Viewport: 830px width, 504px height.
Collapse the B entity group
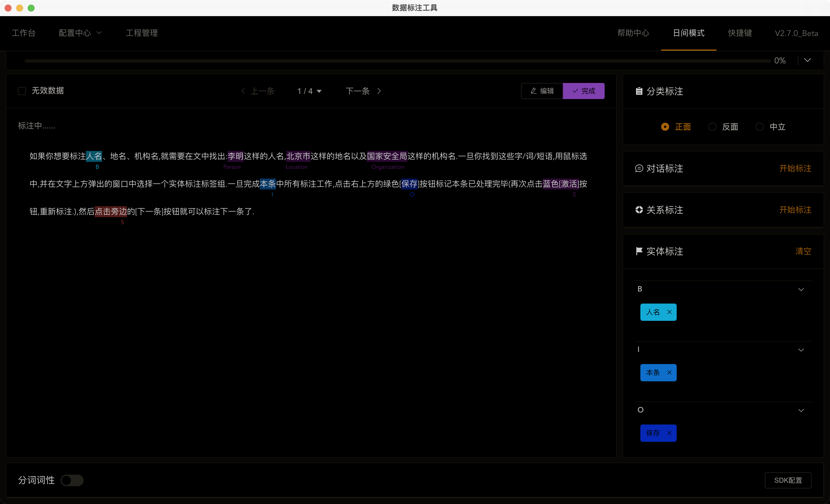(801, 289)
